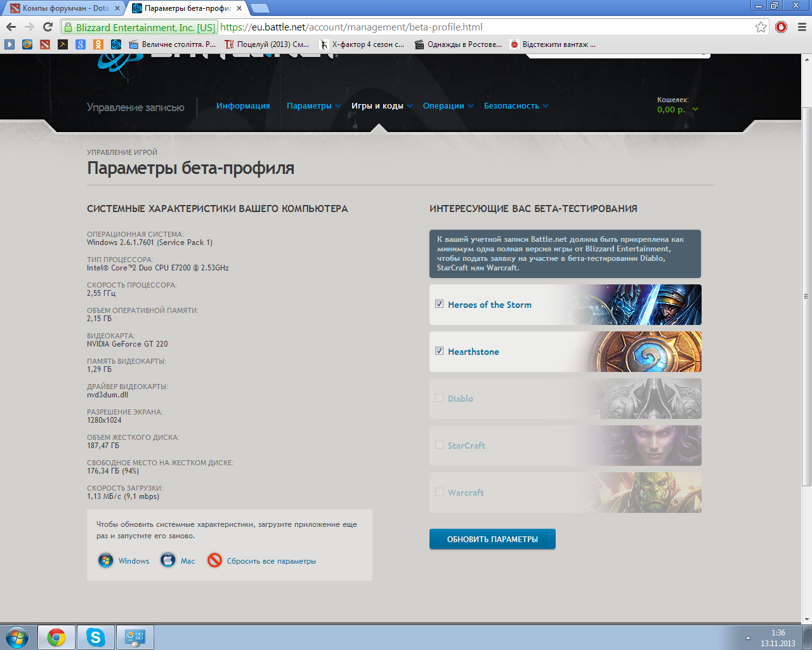
Task: Click the red Adblock extension icon
Action: [782, 27]
